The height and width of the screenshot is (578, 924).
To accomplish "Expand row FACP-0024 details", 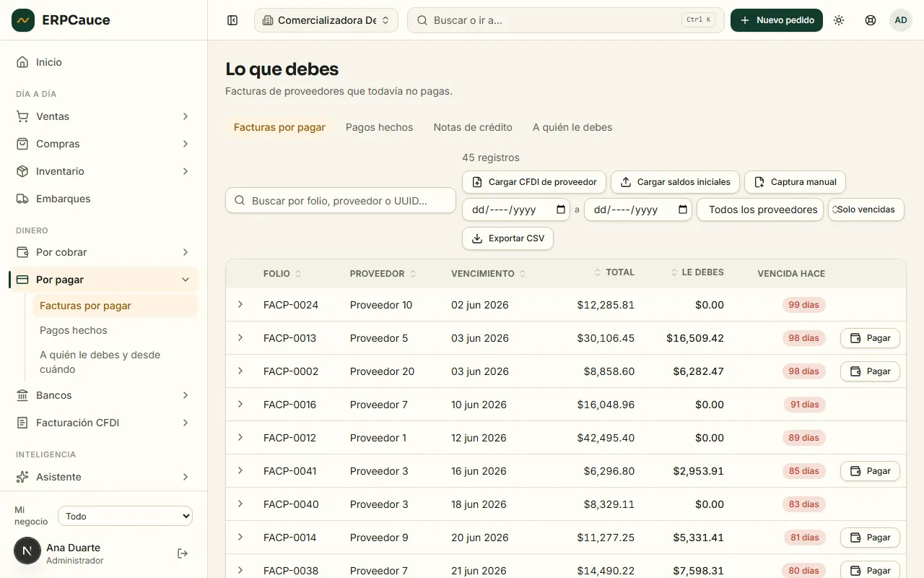I will pos(240,304).
